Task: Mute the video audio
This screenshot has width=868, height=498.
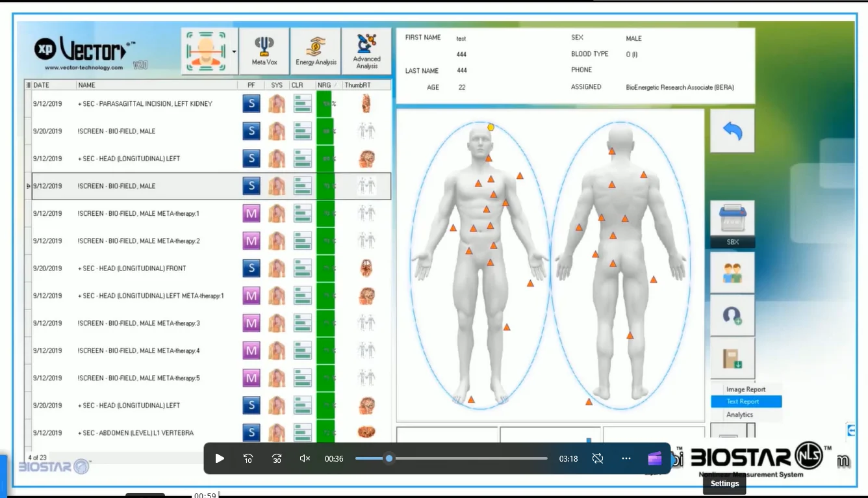Action: (304, 458)
